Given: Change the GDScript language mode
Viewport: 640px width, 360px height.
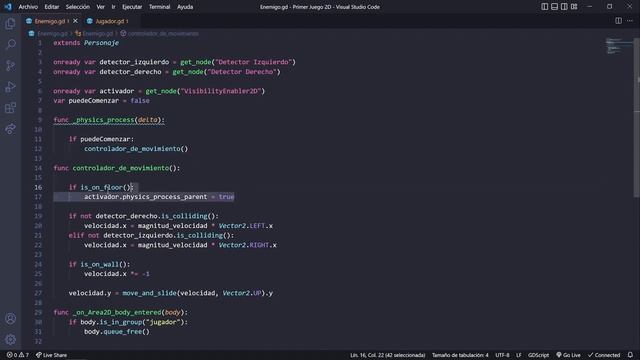Looking at the screenshot, I should pos(538,355).
